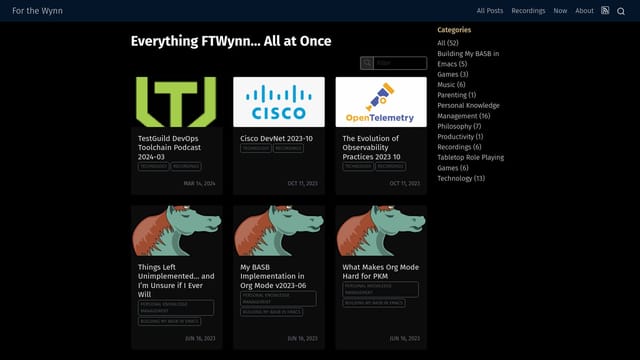The height and width of the screenshot is (360, 640).
Task: Open the OpenTelemetry logo thumbnail
Action: [x=381, y=102]
